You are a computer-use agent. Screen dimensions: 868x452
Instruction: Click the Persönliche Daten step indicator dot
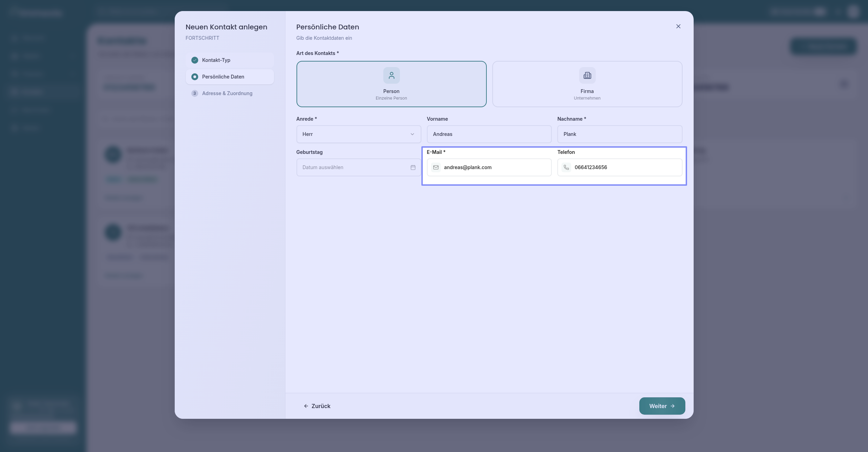point(195,77)
